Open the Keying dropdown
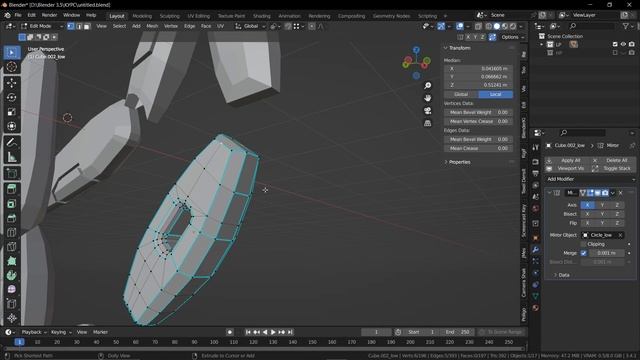This screenshot has width=640, height=360. (x=61, y=332)
